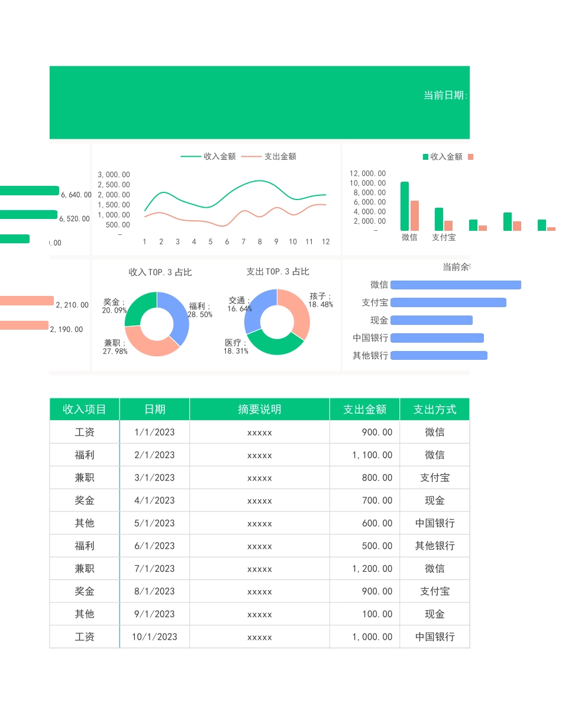Click the 交通 16.64% pie label
Image resolution: width=562 pixels, height=728 pixels.
tap(240, 304)
